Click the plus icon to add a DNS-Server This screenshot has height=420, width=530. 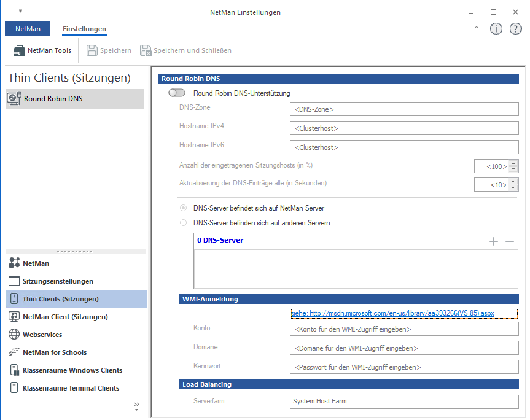tap(494, 241)
